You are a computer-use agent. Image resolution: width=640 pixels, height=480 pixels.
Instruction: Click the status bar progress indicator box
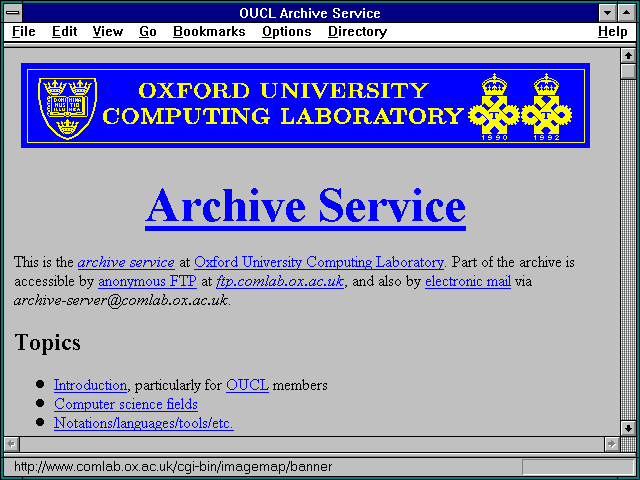pos(578,467)
